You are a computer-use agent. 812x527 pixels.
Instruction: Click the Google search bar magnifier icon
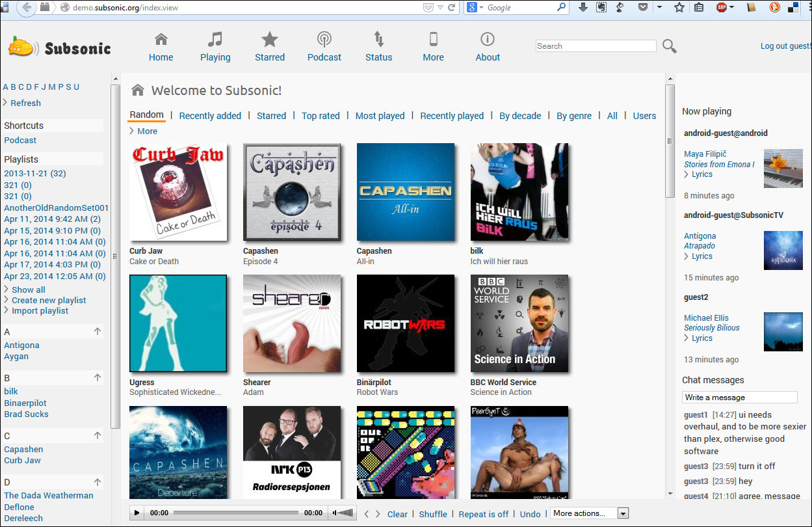[x=562, y=8]
